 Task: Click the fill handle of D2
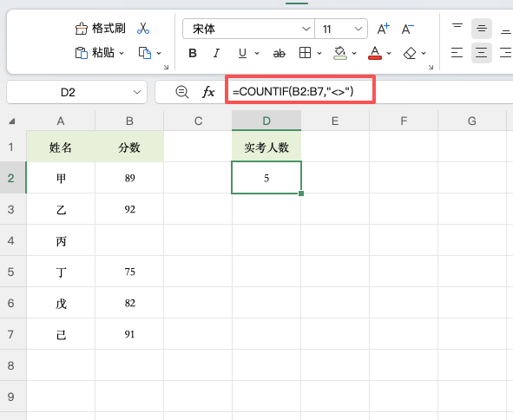(301, 194)
